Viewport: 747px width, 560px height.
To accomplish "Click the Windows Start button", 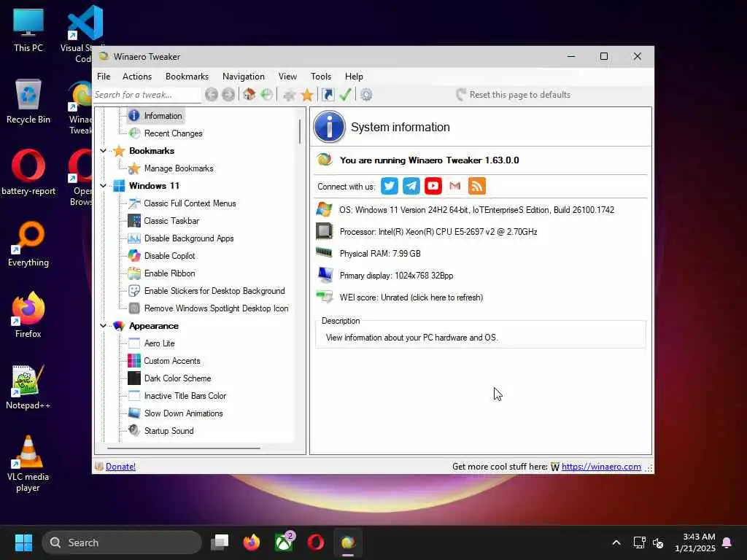I will (x=23, y=542).
